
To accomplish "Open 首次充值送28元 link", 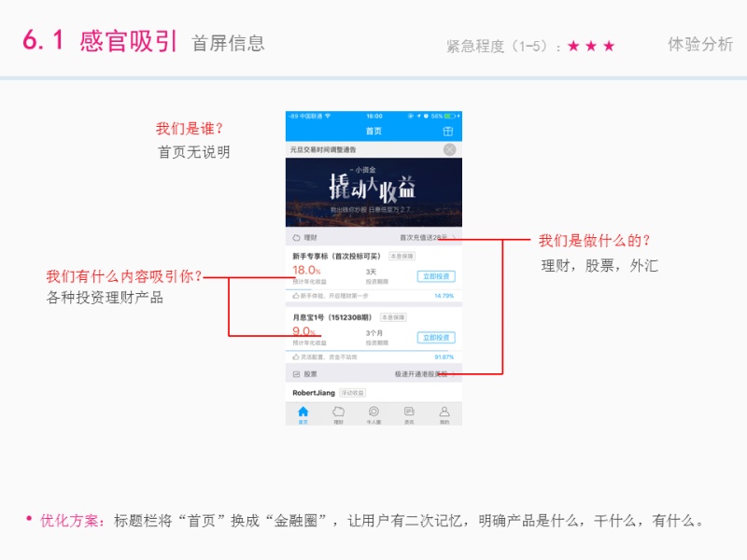I will [x=427, y=237].
